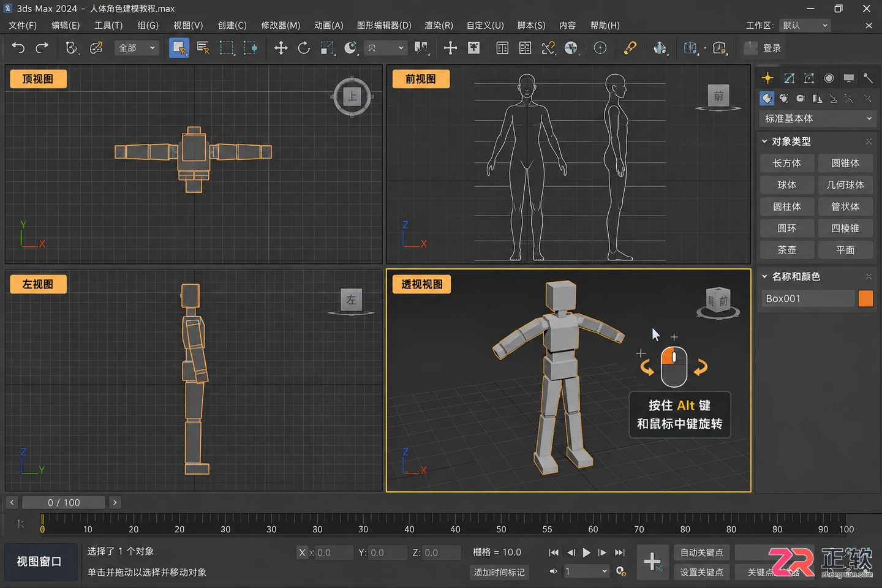
Task: Open the Modify panel icon
Action: (x=790, y=78)
